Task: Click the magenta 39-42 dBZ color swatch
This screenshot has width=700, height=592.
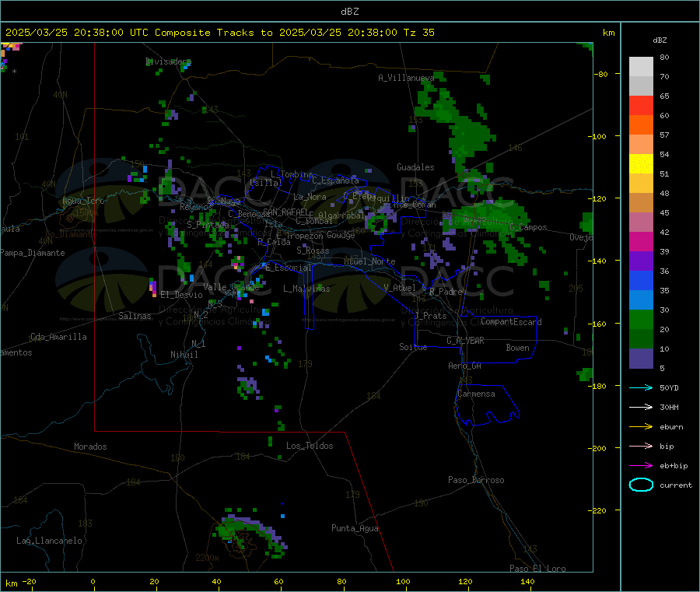Action: click(x=641, y=241)
